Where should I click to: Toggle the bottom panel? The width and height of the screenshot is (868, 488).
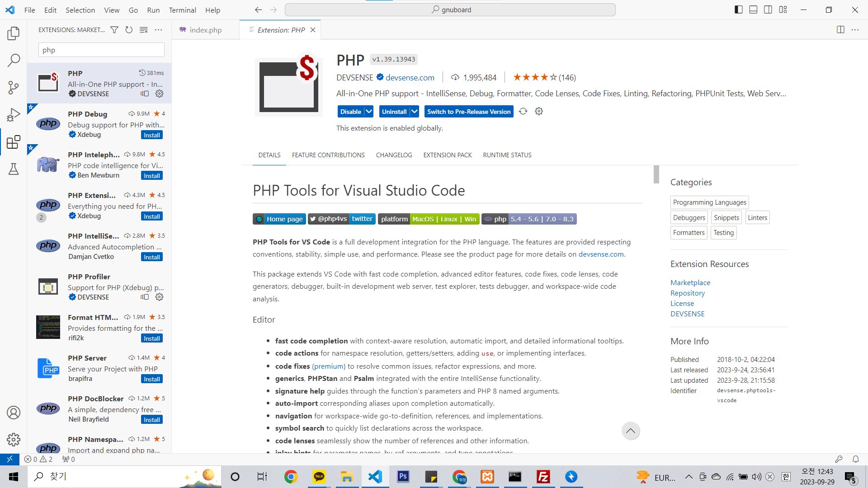753,9
